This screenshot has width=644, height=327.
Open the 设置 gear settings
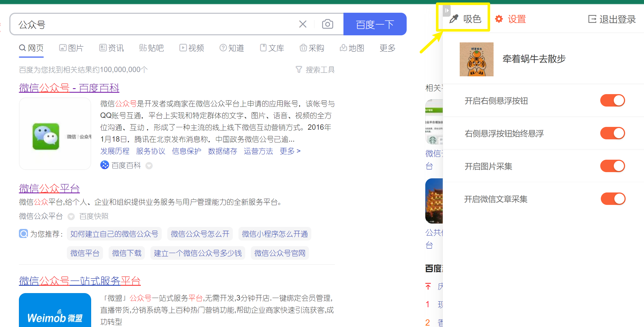pyautogui.click(x=511, y=19)
